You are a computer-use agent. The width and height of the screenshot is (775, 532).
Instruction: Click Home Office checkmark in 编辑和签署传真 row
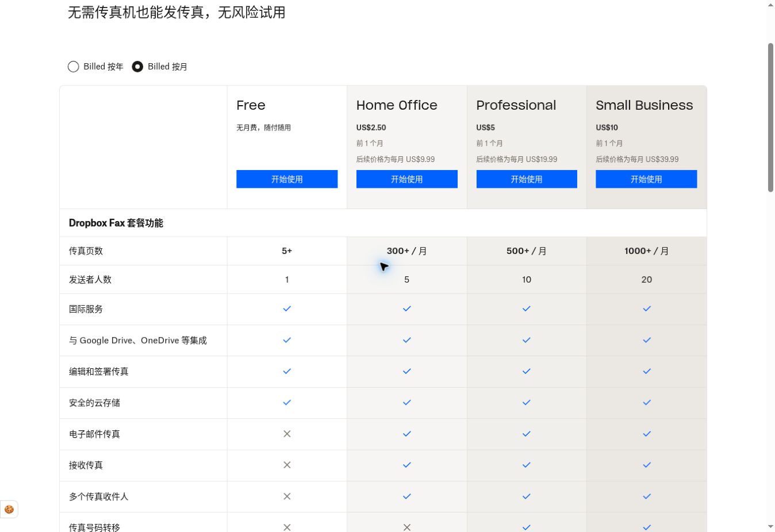point(407,371)
